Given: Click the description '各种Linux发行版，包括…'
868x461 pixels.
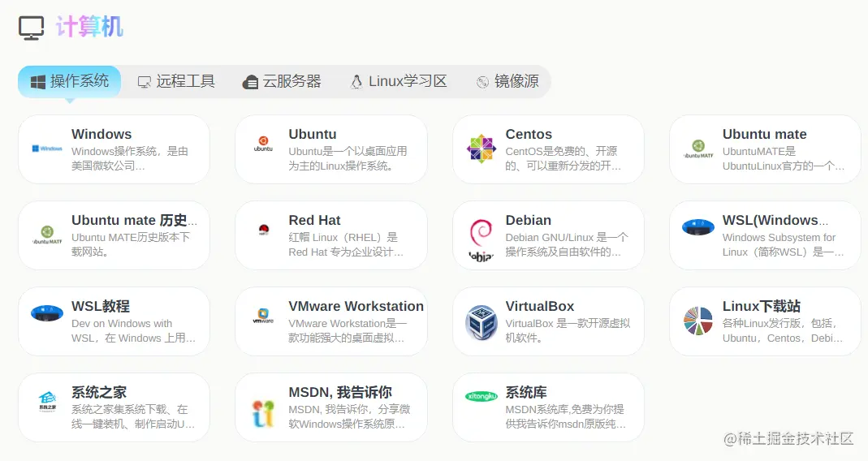Looking at the screenshot, I should pos(783,330).
